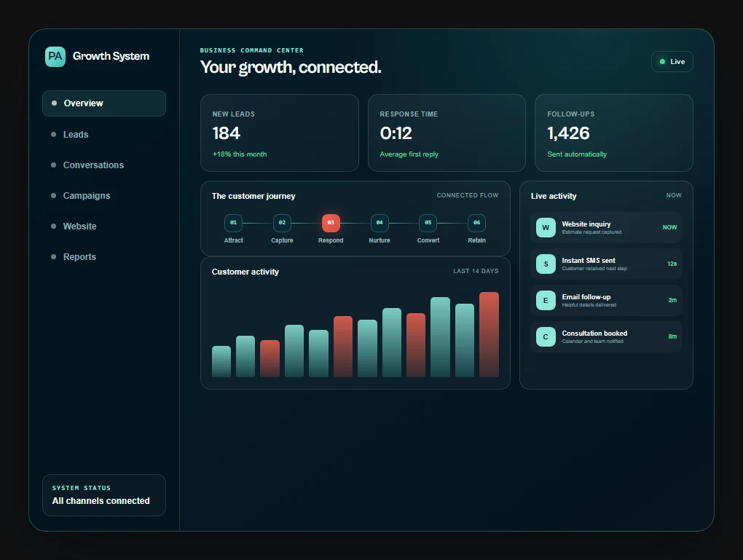Click the System Status panel
Viewport: 743px width, 560px height.
point(103,495)
